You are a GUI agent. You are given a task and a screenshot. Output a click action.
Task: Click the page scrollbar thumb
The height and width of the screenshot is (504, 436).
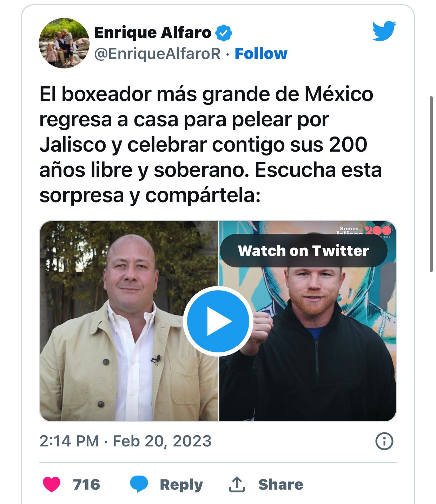431,184
